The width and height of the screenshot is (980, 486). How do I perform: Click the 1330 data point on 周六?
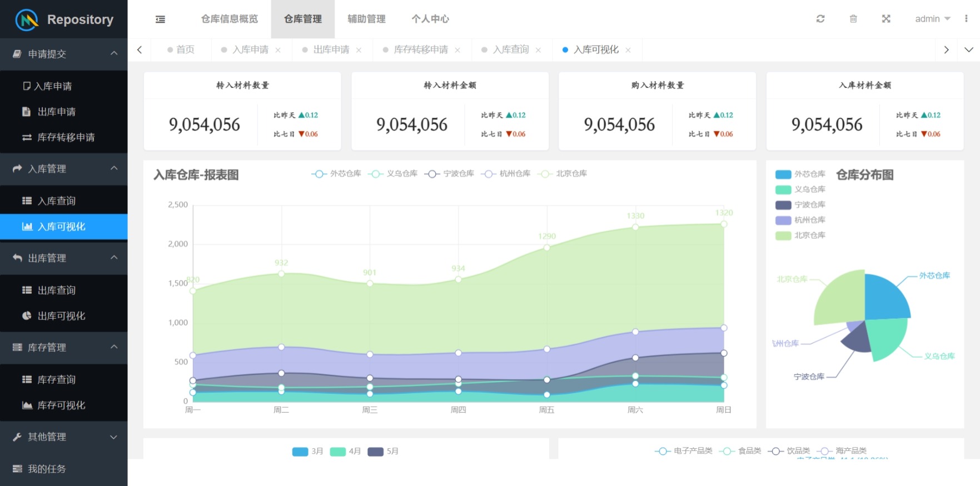635,227
